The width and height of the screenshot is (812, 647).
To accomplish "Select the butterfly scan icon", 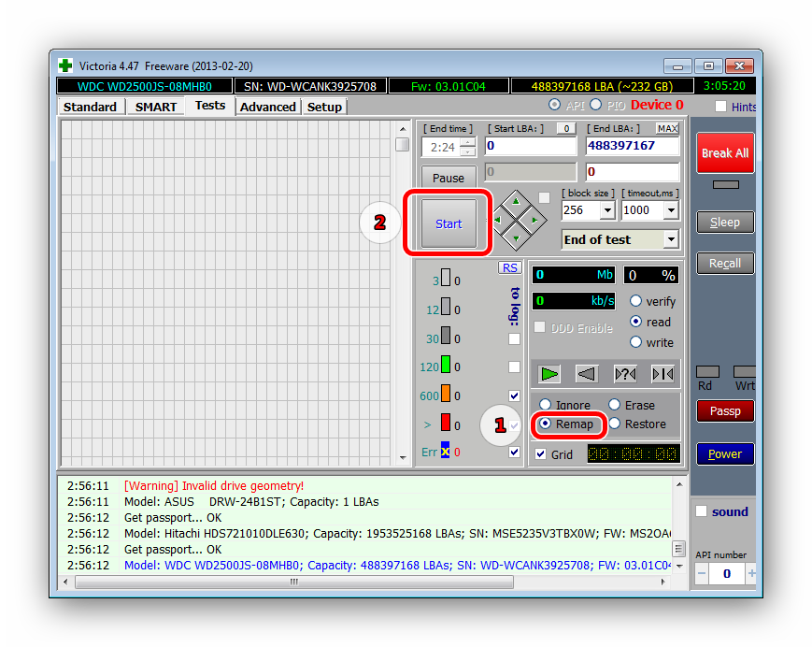I will point(662,374).
